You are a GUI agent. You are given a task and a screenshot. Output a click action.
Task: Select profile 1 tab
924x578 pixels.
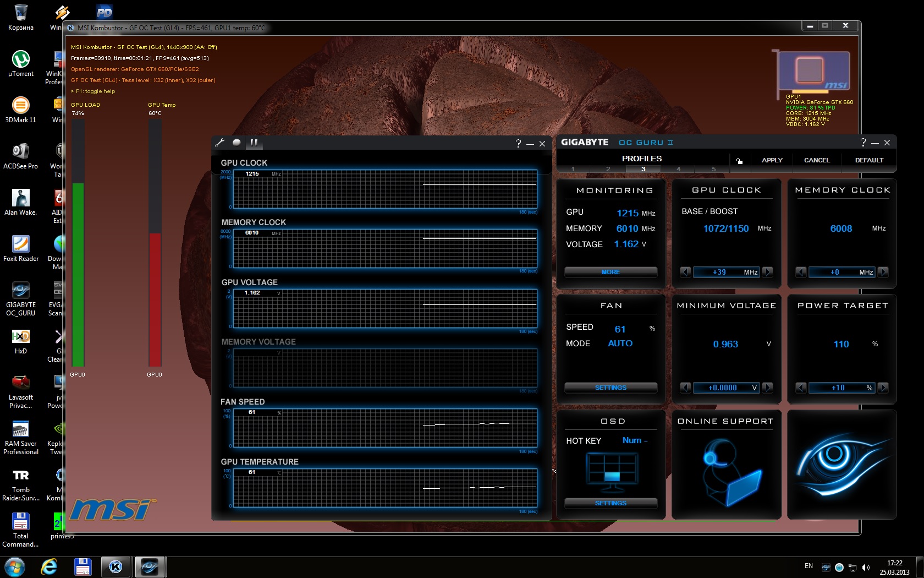tap(573, 169)
